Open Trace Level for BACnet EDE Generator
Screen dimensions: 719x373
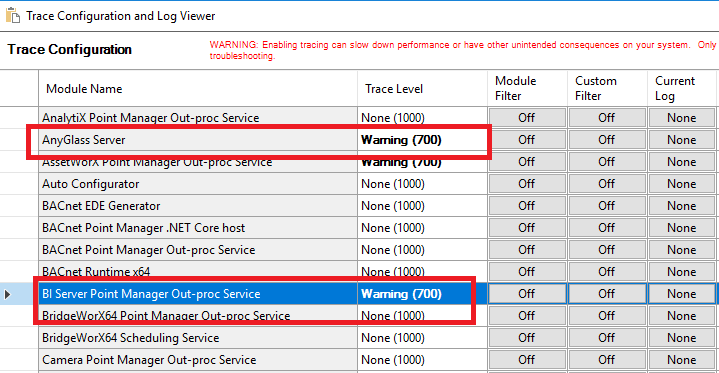coord(422,206)
